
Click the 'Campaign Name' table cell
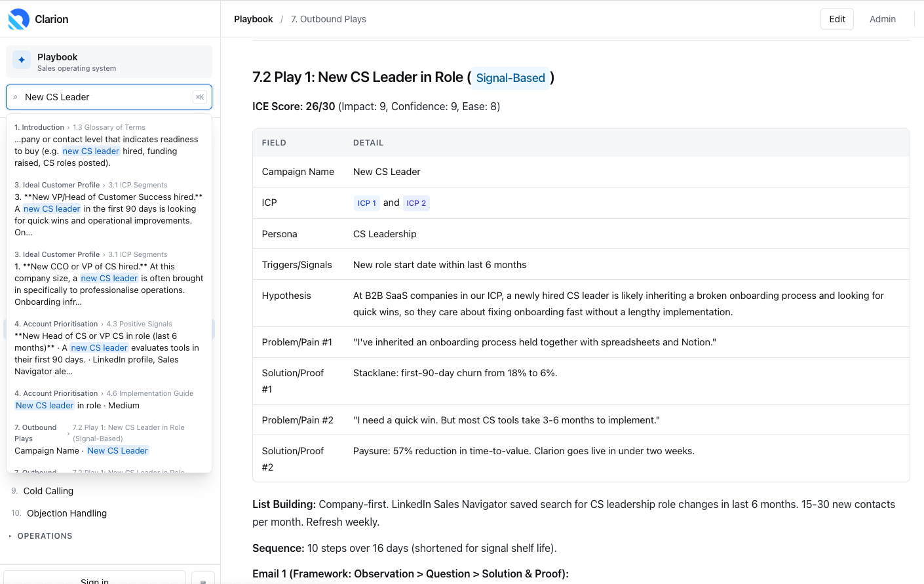[298, 172]
